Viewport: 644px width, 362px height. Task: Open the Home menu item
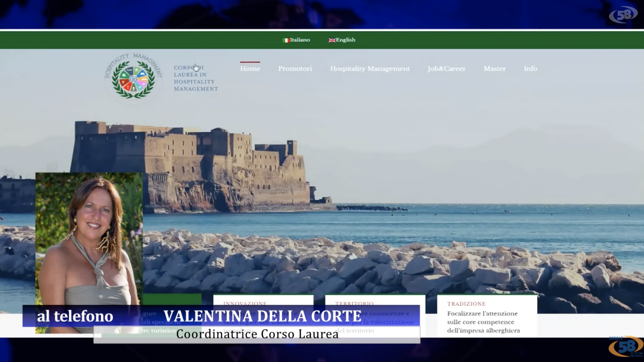pos(250,68)
